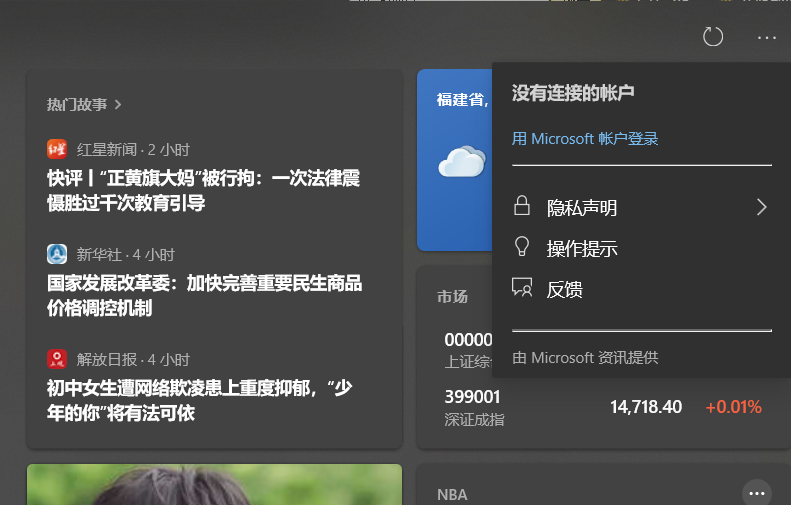Open the top-right three-dots settings menu
Viewport: 791px width, 505px height.
767,37
